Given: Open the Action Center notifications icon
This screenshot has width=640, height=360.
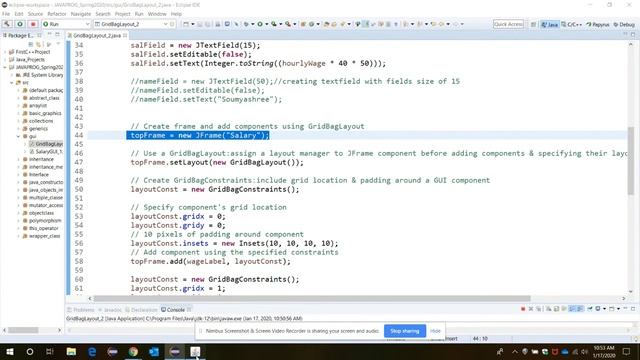Looking at the screenshot, I should 627,351.
